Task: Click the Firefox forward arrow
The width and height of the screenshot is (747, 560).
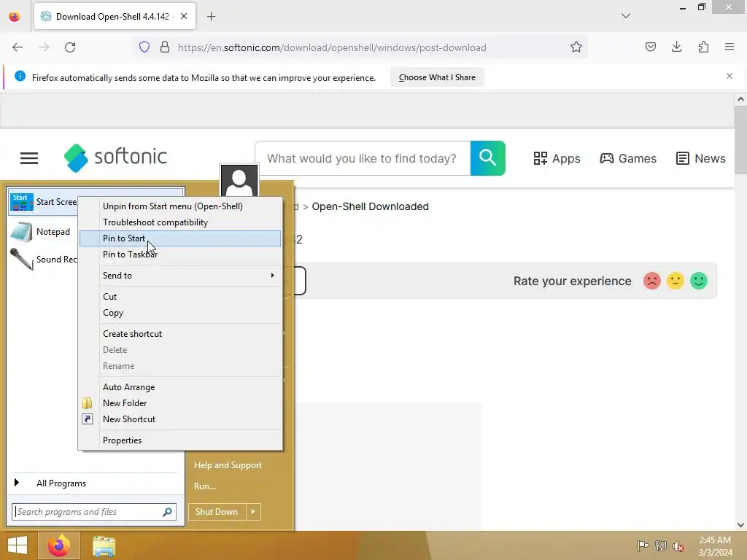Action: [x=44, y=47]
